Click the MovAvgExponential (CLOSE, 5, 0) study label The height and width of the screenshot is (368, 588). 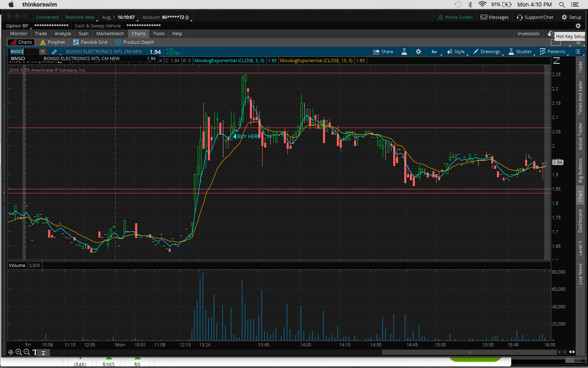tap(229, 61)
